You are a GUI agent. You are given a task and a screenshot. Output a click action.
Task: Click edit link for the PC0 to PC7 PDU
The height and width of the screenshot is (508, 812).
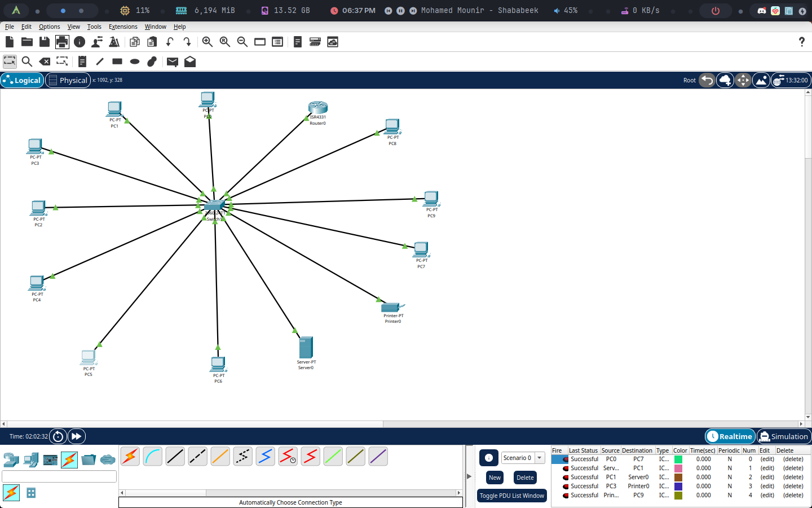767,459
